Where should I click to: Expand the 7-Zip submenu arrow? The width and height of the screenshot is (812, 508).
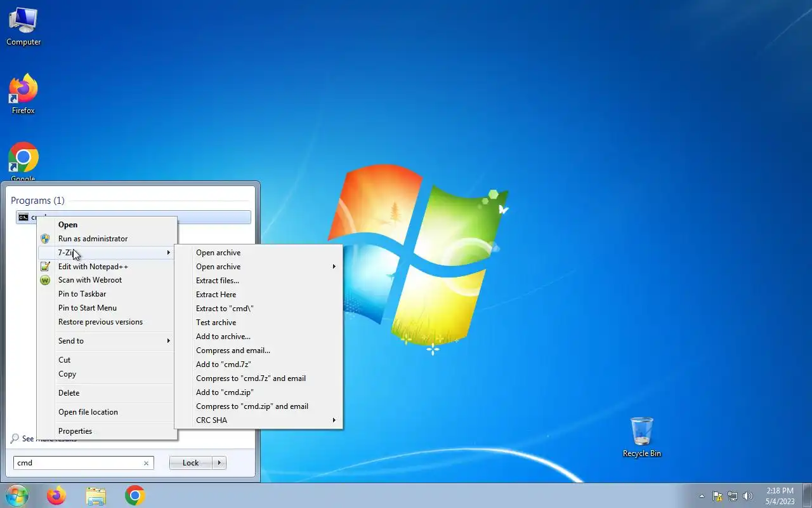coord(169,253)
